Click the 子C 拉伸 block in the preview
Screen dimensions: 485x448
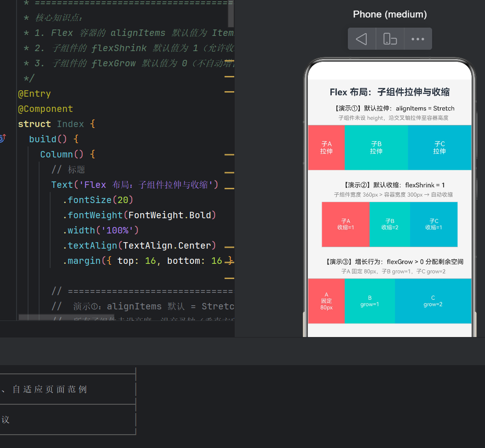click(439, 147)
